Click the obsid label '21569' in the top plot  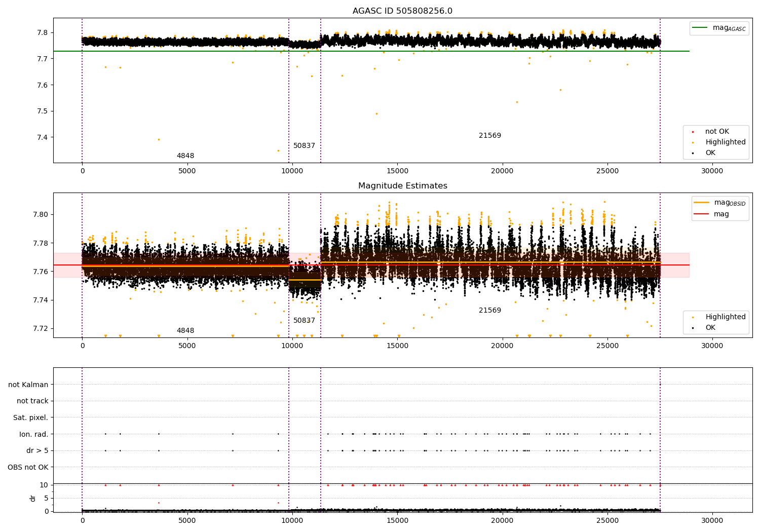click(x=490, y=136)
